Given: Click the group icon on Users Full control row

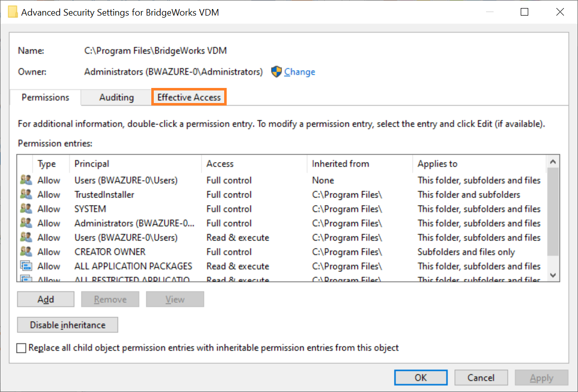Looking at the screenshot, I should point(26,180).
